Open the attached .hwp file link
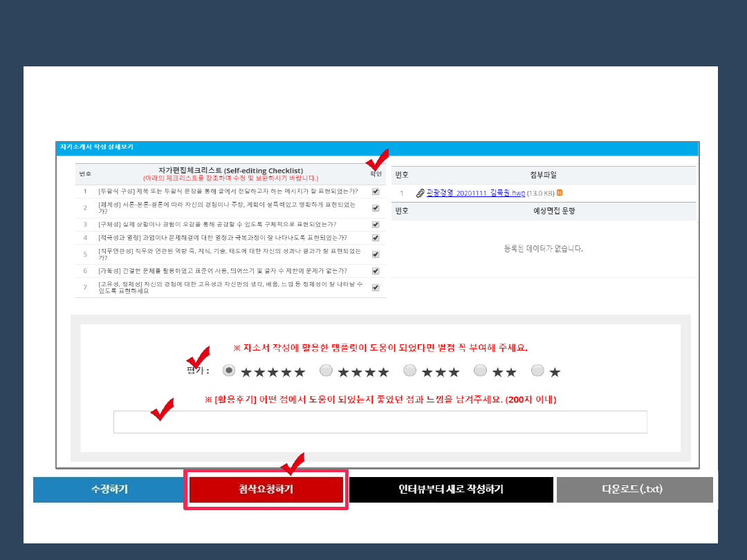The width and height of the screenshot is (747, 560). 475,193
